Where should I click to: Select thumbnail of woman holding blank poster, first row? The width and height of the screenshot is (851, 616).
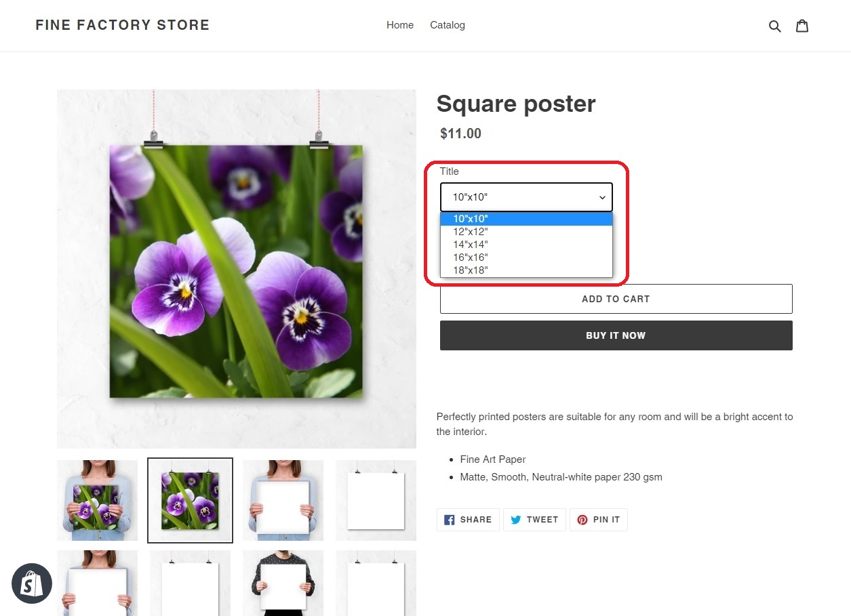(x=283, y=501)
